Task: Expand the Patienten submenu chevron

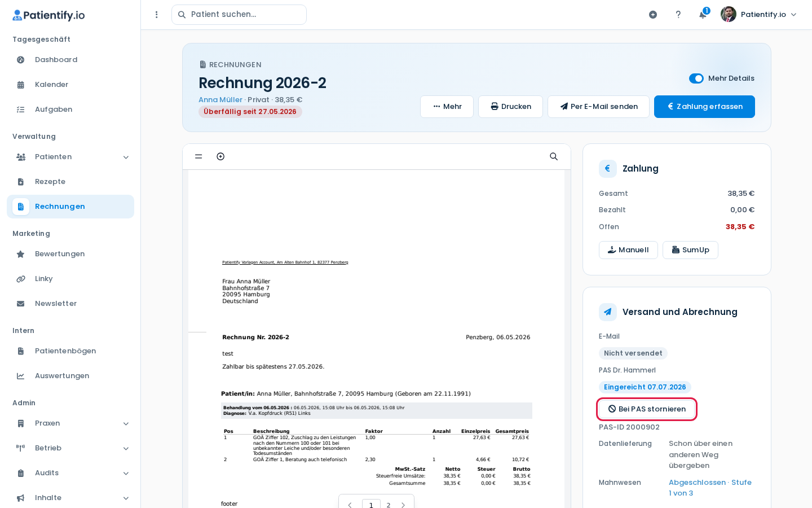Action: [x=126, y=157]
